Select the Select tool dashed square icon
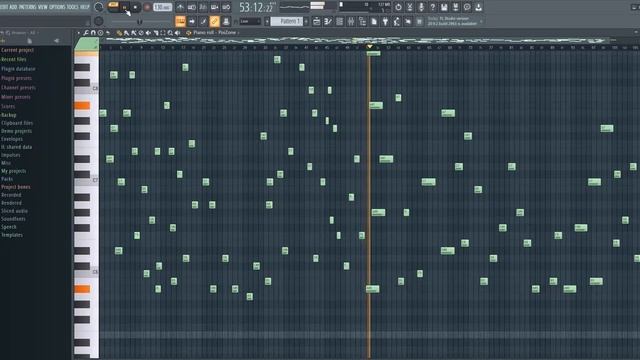640x360 pixels. [x=163, y=33]
